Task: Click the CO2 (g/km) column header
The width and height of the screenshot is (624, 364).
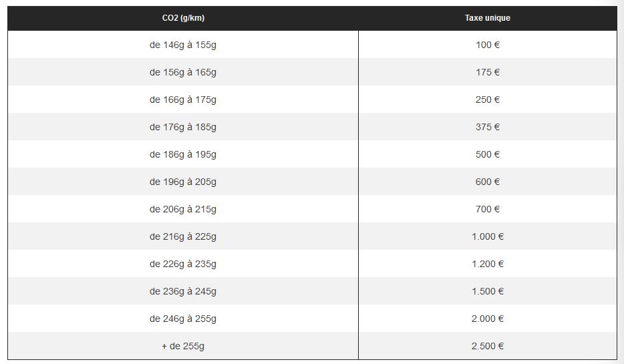Action: (x=183, y=18)
